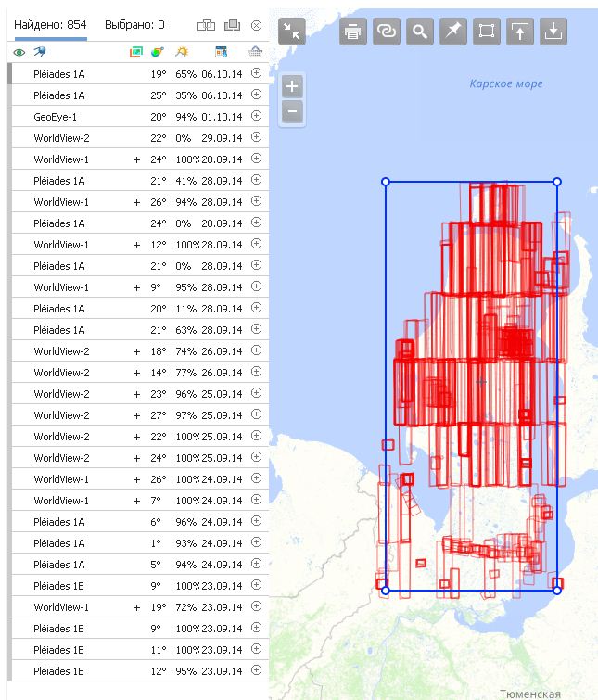Toggle visibility eye icon in table header
Viewport: 598px width, 700px height.
tap(19, 53)
